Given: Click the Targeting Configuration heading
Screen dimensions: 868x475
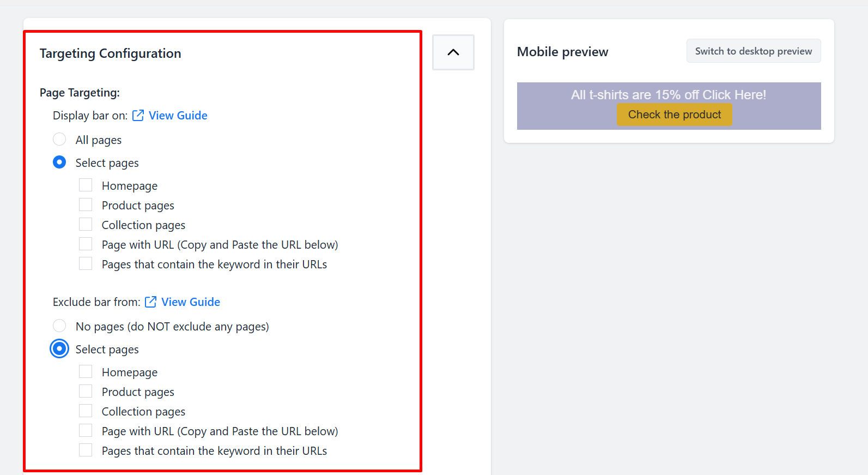Looking at the screenshot, I should click(x=111, y=53).
